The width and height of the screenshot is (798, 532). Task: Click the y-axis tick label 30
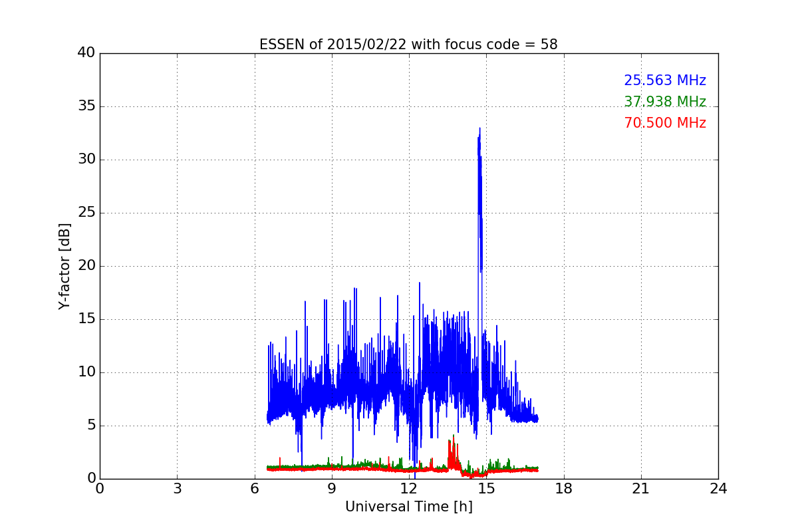click(x=86, y=160)
